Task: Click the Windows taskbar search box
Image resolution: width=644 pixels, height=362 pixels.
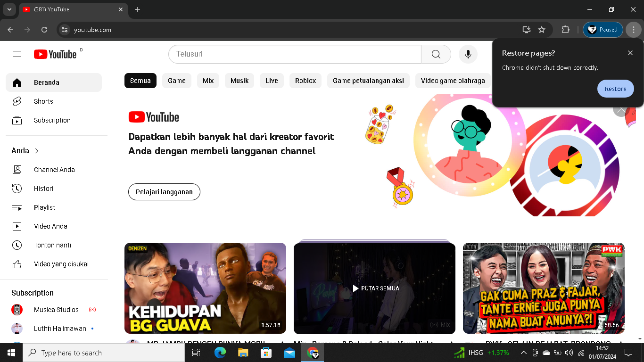Action: 103,353
